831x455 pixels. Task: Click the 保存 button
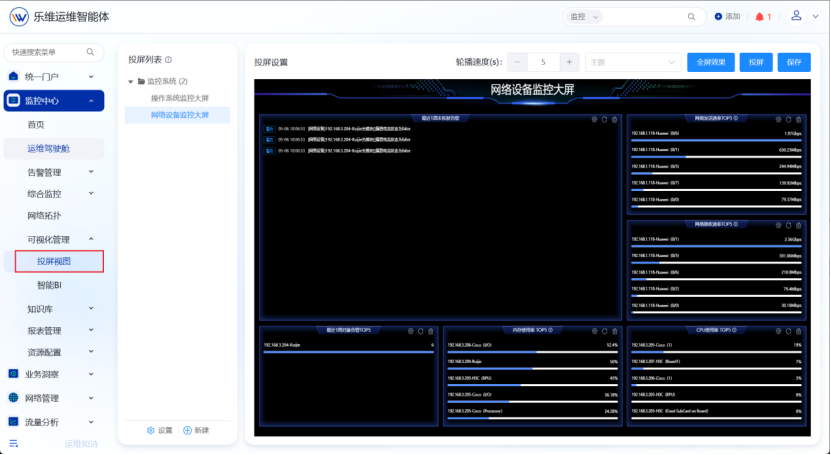(x=794, y=62)
